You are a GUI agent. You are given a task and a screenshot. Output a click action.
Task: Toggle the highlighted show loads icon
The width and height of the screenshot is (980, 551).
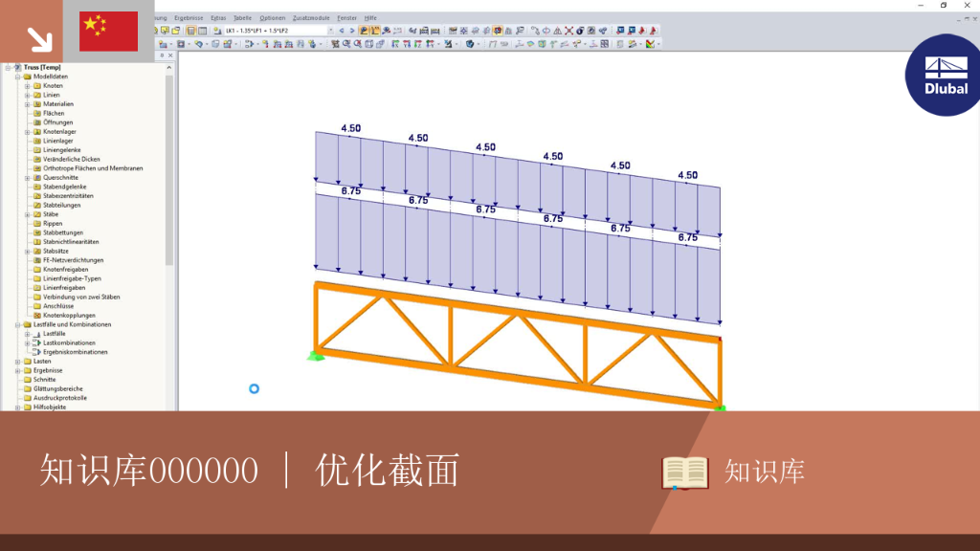(364, 31)
